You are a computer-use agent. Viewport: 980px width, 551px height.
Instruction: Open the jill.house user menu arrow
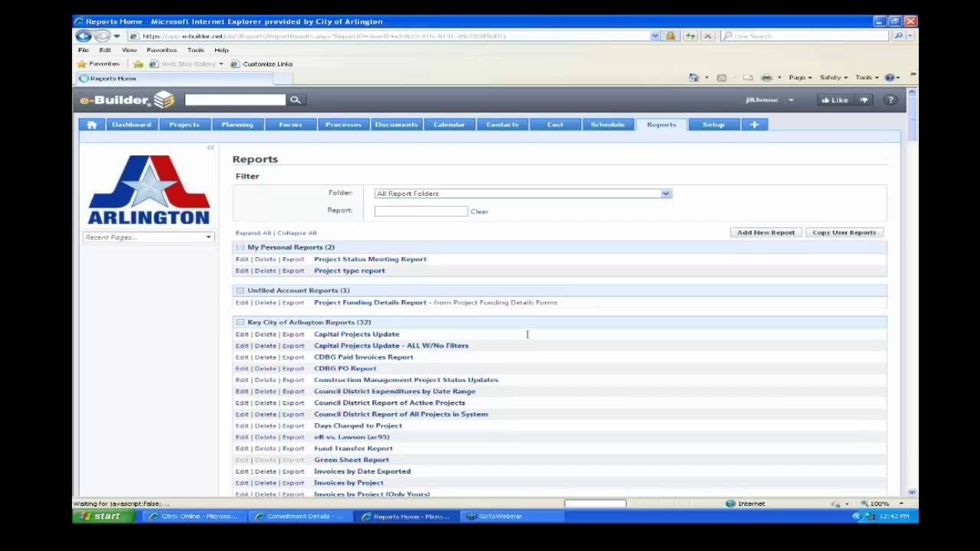coord(791,100)
